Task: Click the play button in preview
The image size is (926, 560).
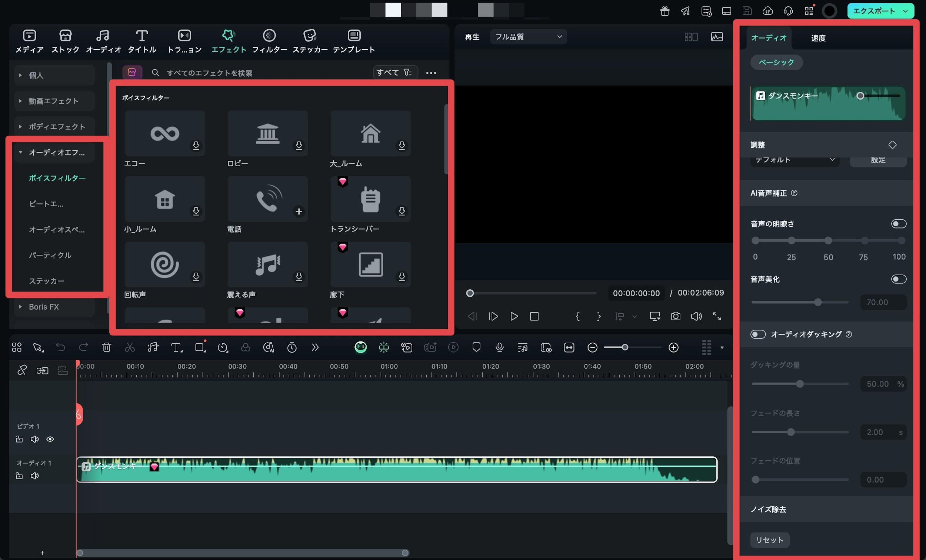Action: point(514,316)
